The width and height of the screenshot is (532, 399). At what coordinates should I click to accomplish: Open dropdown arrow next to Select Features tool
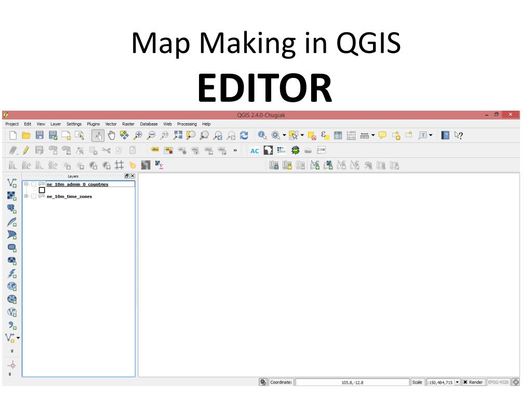(x=302, y=135)
